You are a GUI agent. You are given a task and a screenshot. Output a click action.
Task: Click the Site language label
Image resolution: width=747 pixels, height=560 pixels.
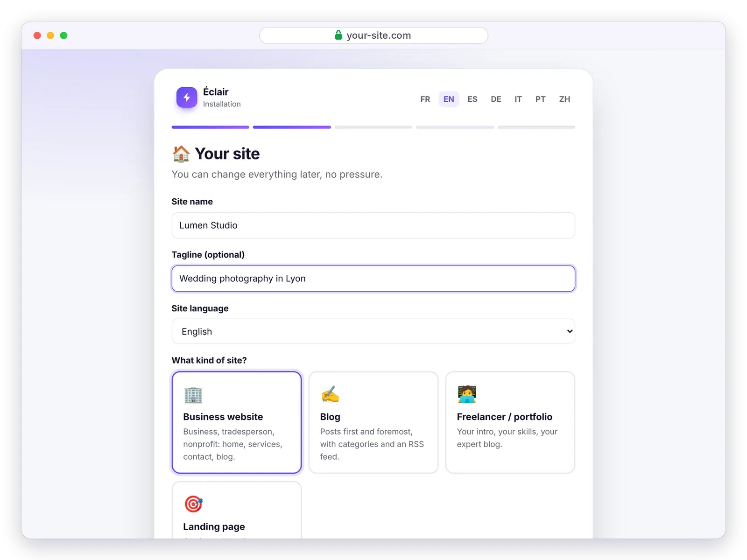200,308
